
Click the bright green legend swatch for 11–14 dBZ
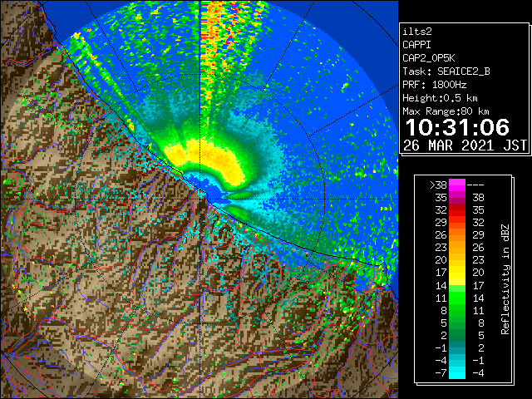(x=457, y=298)
